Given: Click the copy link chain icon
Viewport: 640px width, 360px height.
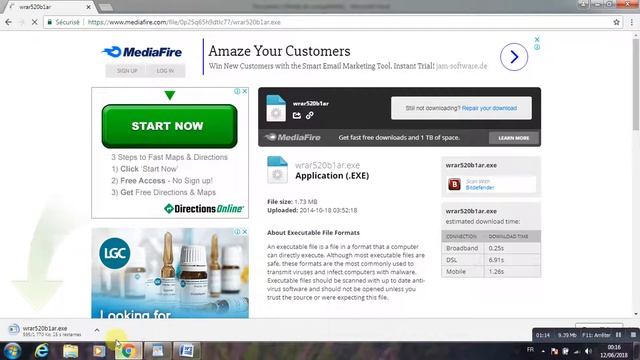Looking at the screenshot, I should pos(310,116).
